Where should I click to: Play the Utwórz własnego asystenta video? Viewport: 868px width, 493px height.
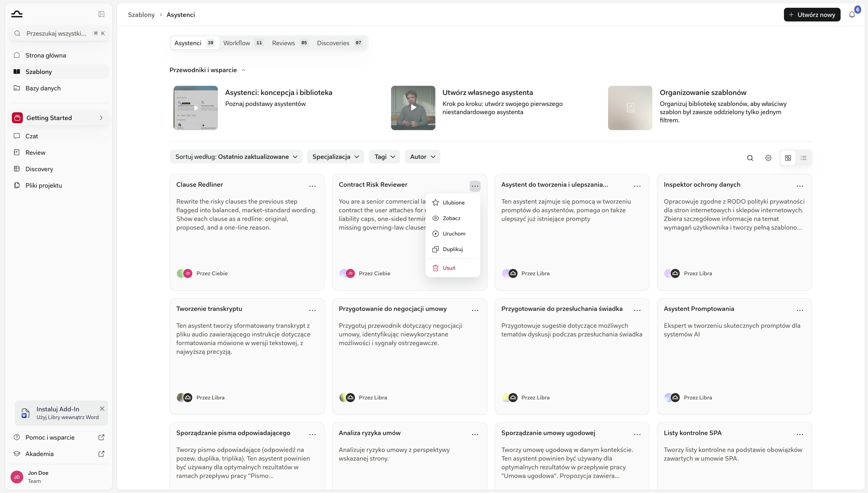point(413,108)
